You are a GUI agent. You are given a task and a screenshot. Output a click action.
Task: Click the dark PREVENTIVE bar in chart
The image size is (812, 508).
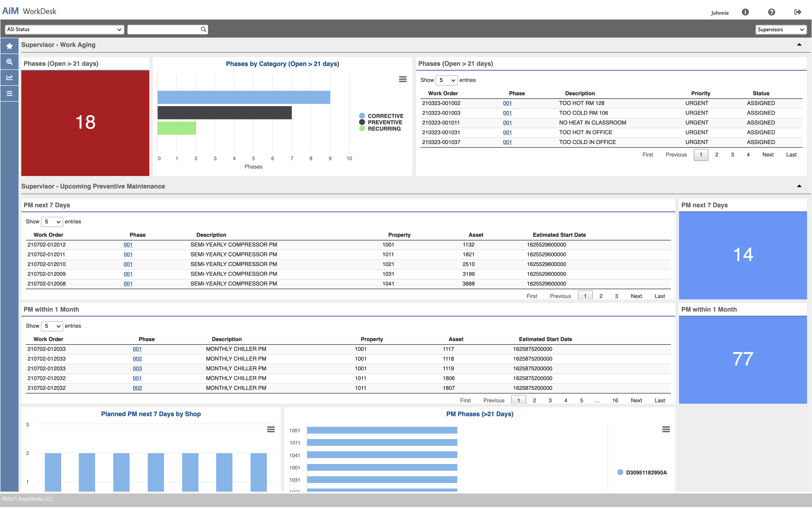tap(225, 112)
